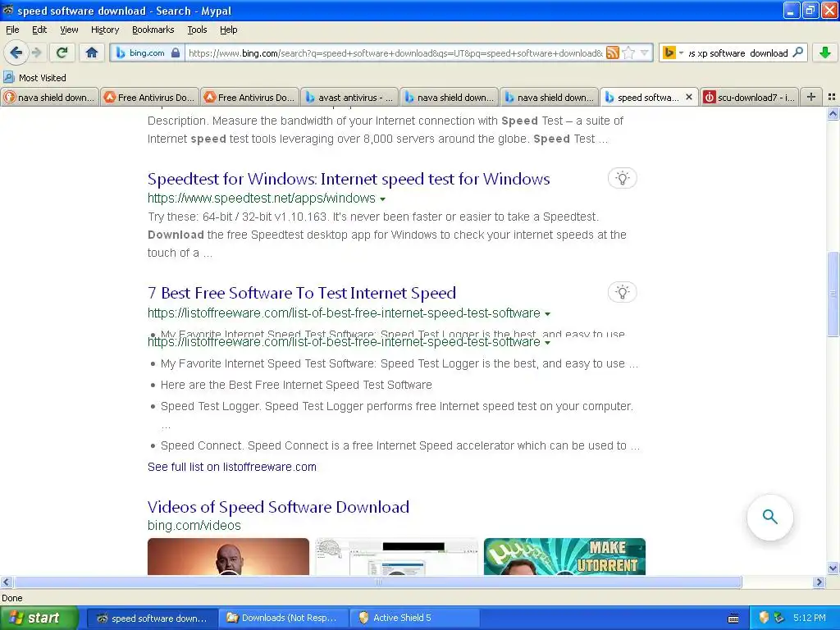Subscribe via the RSS feed icon
This screenshot has height=630, width=840.
(x=612, y=52)
